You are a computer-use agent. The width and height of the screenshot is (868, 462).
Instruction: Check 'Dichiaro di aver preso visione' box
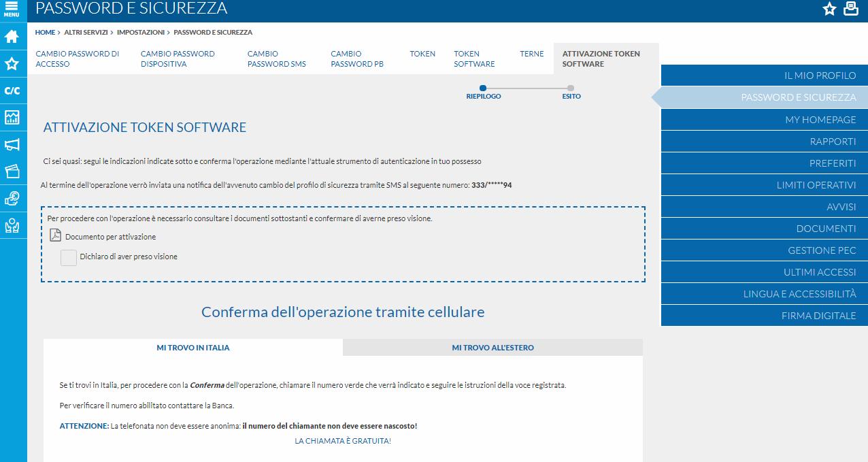pos(69,257)
